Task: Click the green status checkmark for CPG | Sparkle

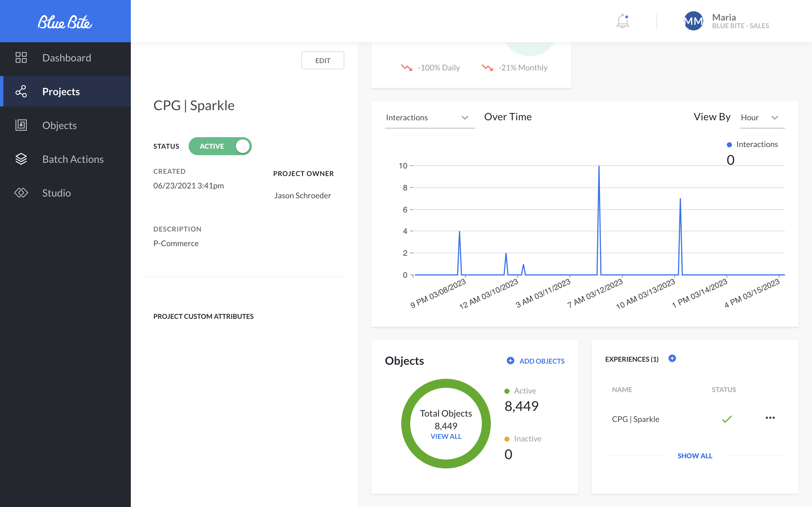Action: pyautogui.click(x=727, y=419)
